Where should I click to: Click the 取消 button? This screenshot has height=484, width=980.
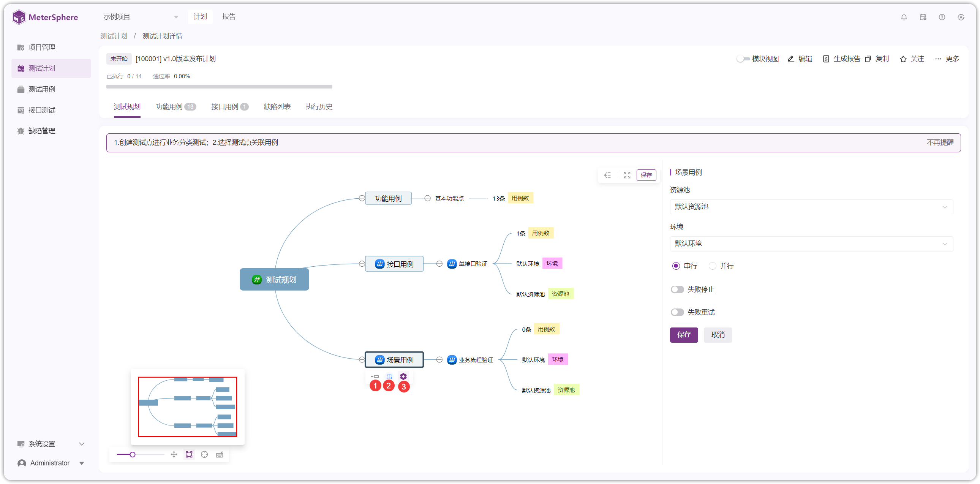click(718, 335)
